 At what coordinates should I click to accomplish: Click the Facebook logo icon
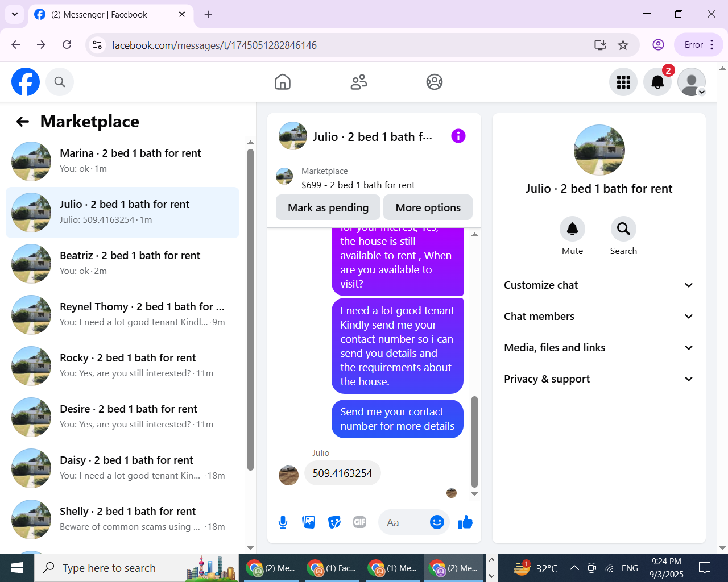(26, 82)
